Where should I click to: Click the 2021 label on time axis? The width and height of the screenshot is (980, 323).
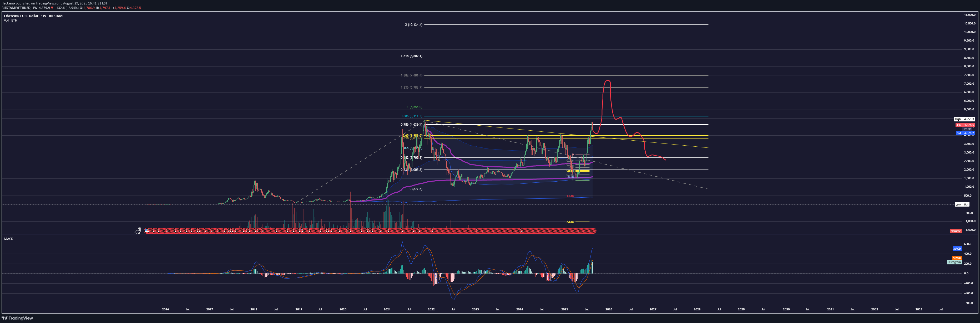pyautogui.click(x=387, y=309)
